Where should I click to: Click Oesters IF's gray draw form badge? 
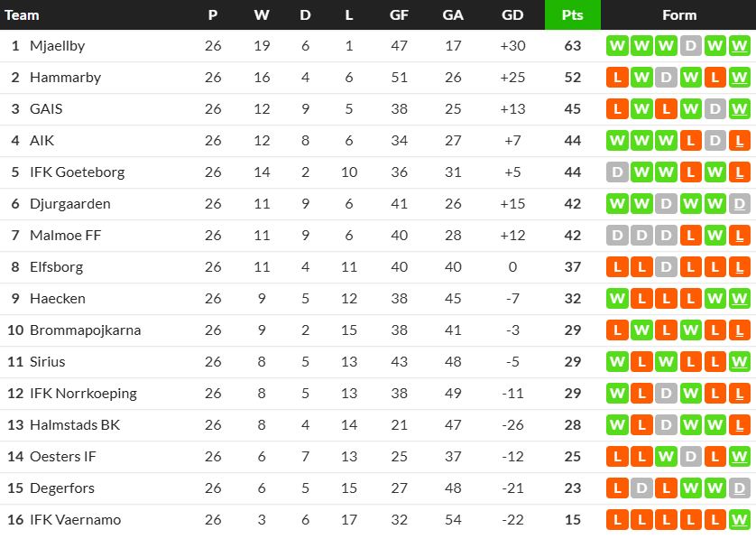690,457
